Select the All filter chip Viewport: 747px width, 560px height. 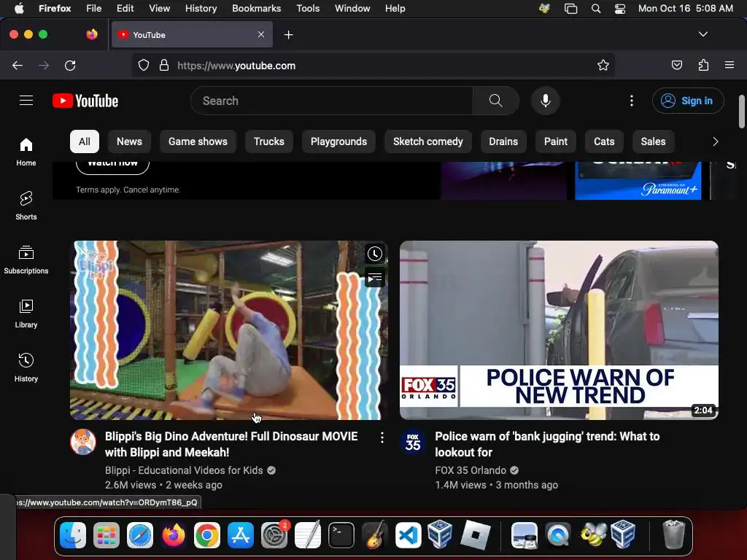point(85,141)
